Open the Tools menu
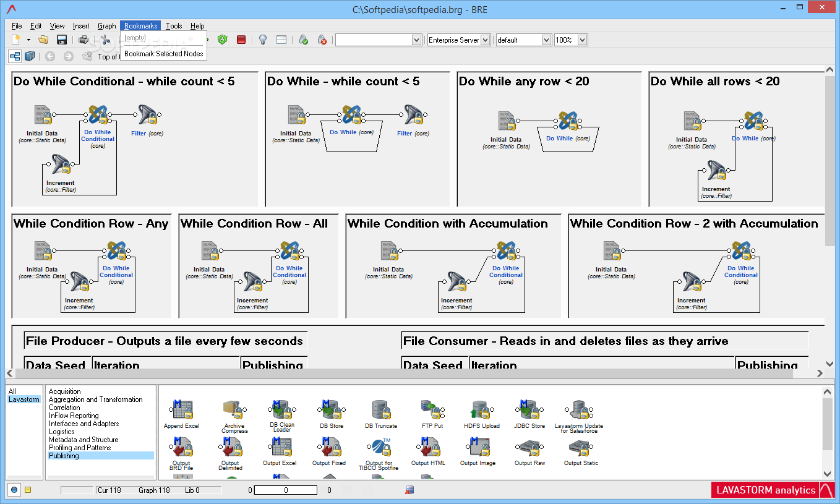 coord(174,26)
